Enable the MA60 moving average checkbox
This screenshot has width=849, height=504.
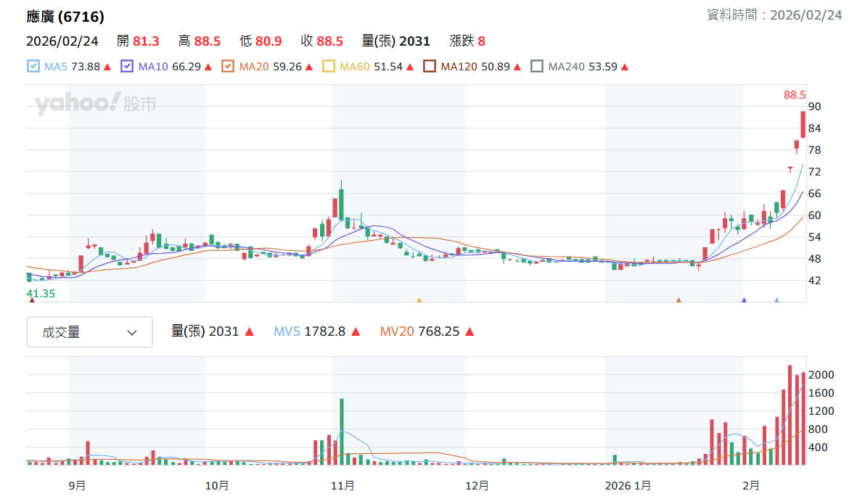(x=328, y=67)
